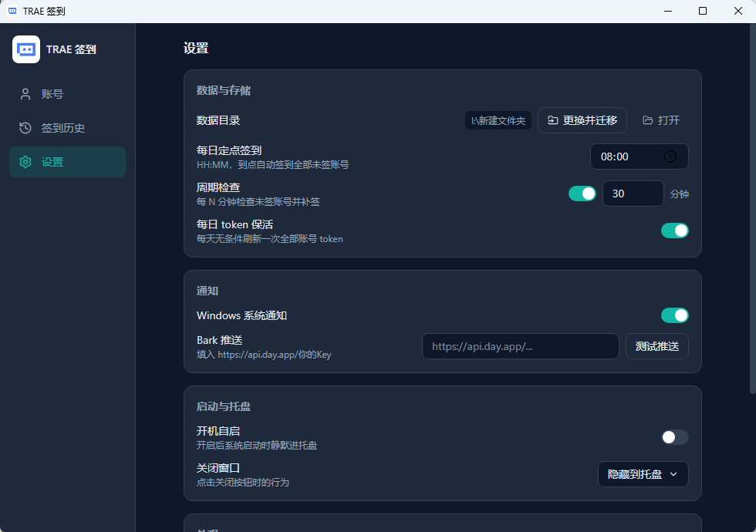The height and width of the screenshot is (532, 756).
Task: Click the 设置 gear icon
Action: 25,162
